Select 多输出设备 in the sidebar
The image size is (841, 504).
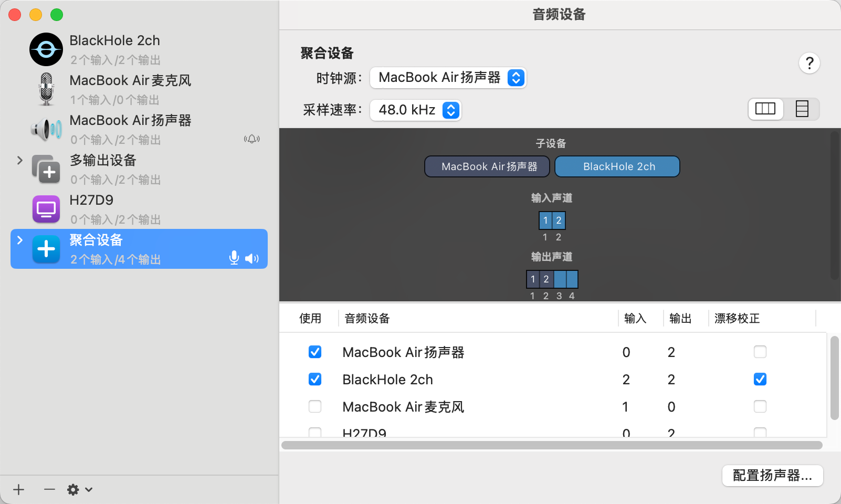click(x=139, y=169)
